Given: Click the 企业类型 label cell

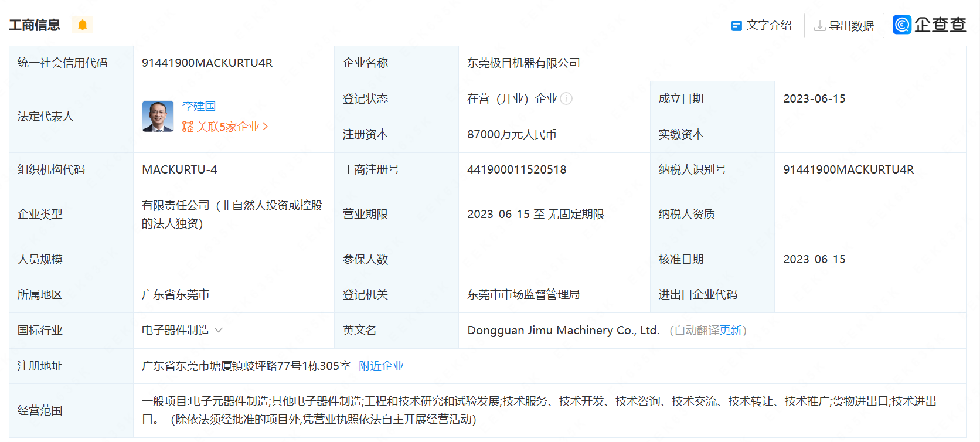Looking at the screenshot, I should tap(71, 215).
